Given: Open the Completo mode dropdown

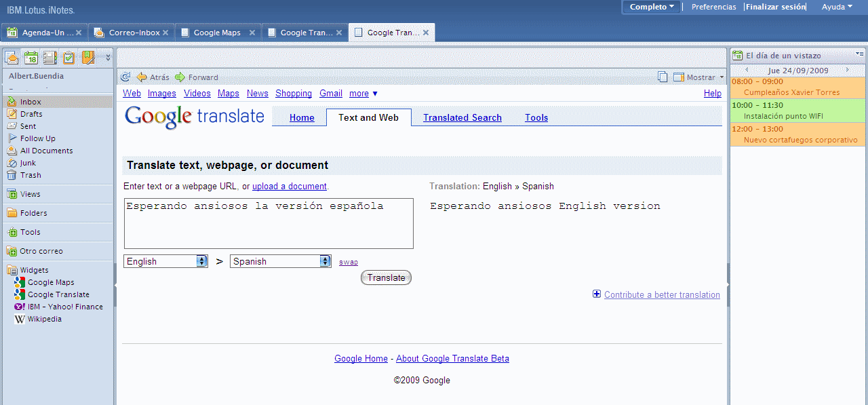Looking at the screenshot, I should pos(652,7).
